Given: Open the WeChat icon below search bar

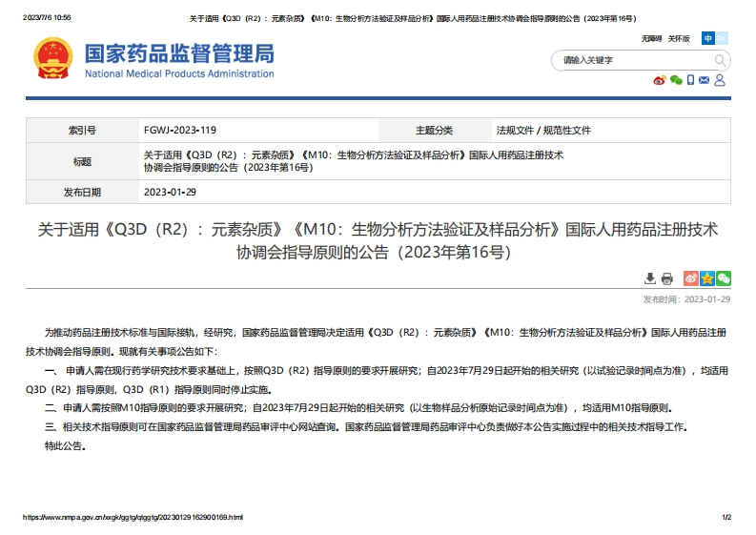Looking at the screenshot, I should 676,80.
